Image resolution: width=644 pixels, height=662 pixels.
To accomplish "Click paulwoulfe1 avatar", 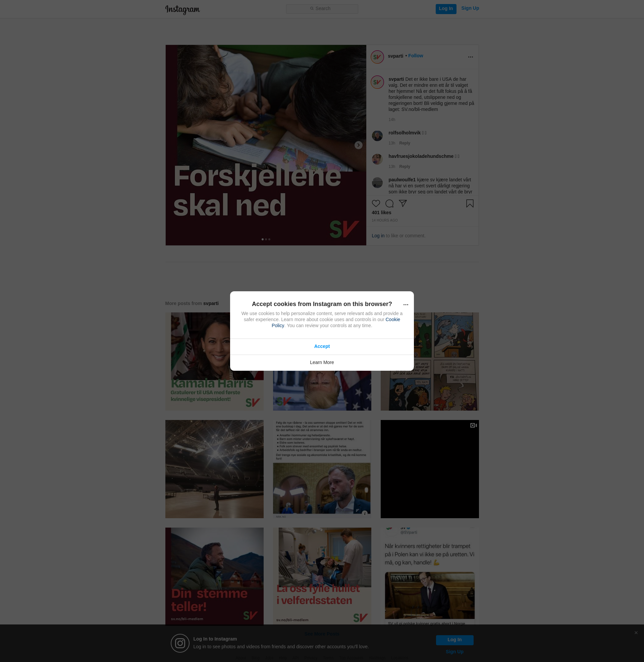I will coord(377,182).
